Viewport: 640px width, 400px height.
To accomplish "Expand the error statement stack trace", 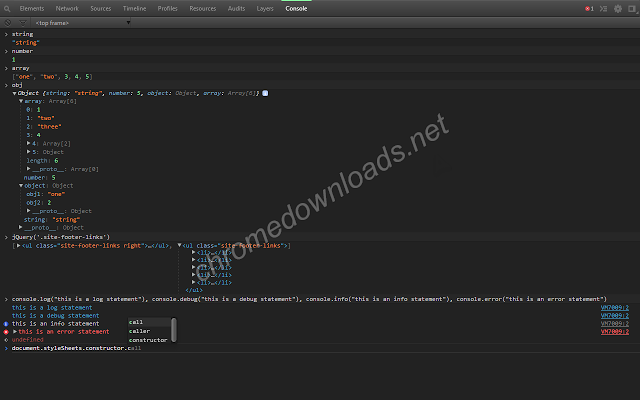I will [15, 331].
